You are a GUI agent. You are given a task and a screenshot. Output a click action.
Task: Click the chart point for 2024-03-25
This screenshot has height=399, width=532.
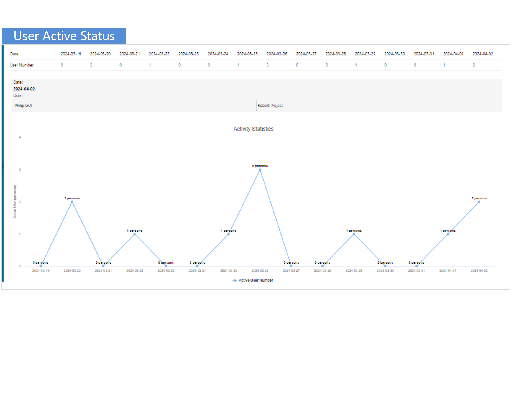click(229, 234)
